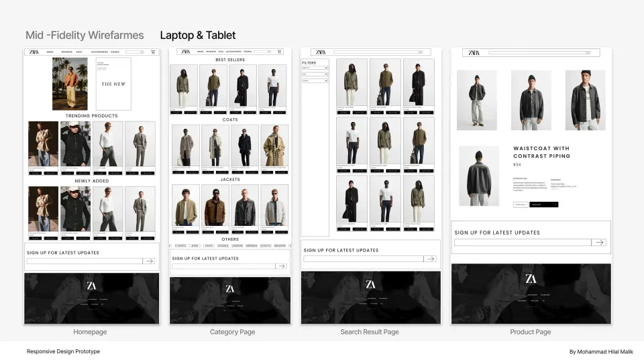Click the Mid -Fidelity Wirefarmes heading

[x=85, y=36]
